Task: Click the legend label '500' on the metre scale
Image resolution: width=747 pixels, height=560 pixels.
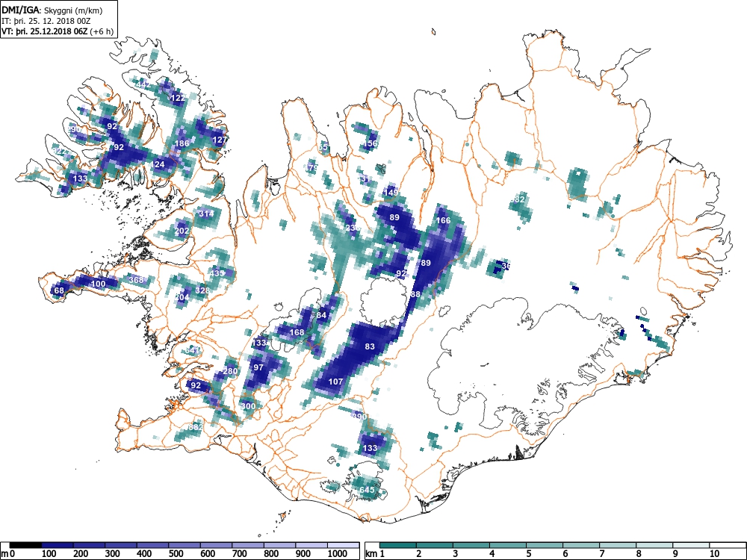Action: pos(176,553)
